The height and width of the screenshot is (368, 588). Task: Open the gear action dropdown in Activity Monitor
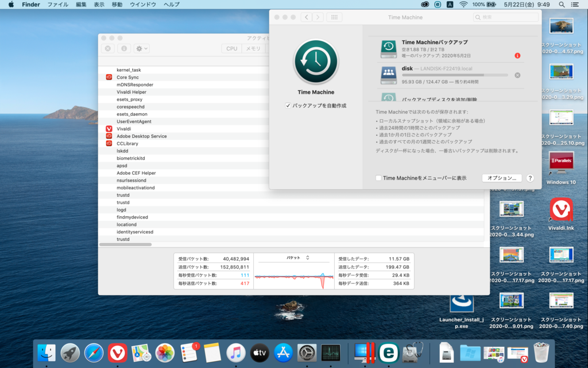pos(141,49)
